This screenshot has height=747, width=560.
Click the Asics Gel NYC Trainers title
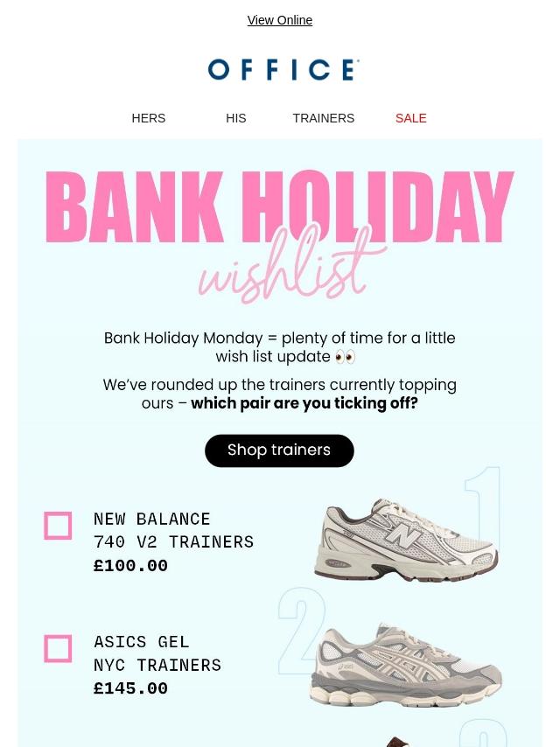tap(157, 653)
